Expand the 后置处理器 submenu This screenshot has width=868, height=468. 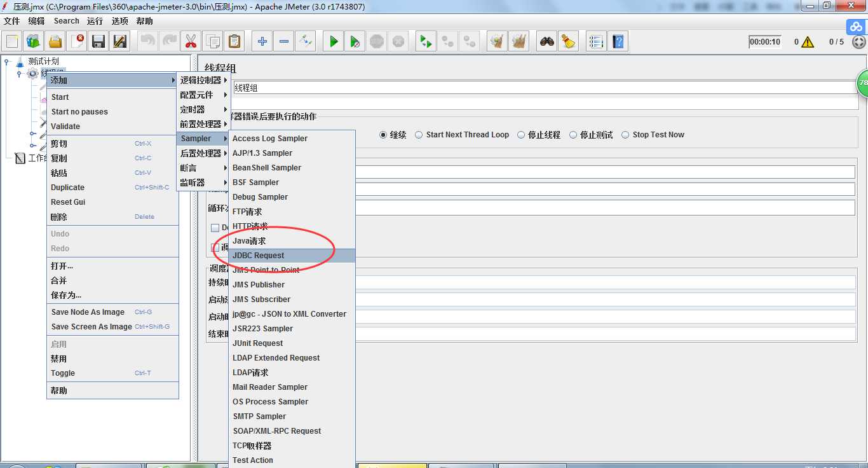click(x=203, y=153)
